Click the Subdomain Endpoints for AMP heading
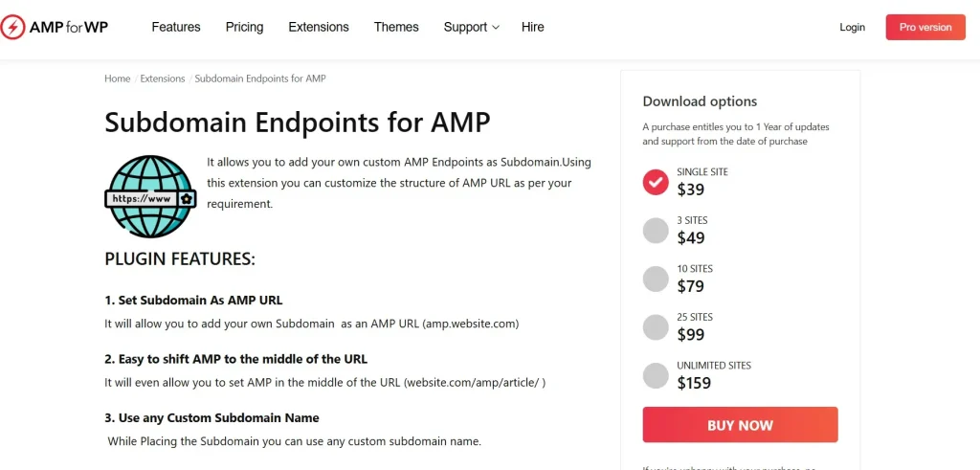The width and height of the screenshot is (980, 470). (297, 123)
